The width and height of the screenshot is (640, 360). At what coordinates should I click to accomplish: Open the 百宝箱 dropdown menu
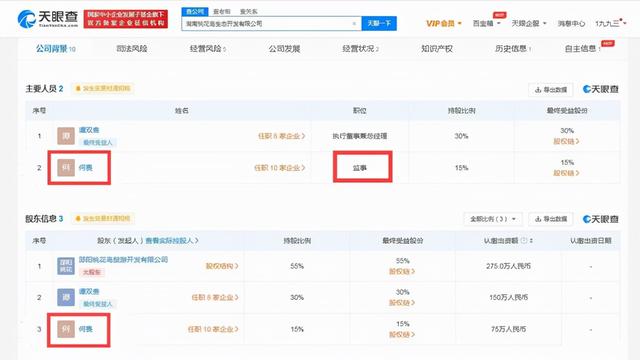(x=486, y=23)
